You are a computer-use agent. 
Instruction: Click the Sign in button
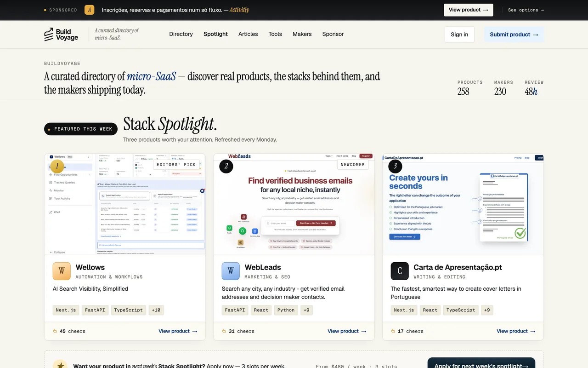(459, 34)
